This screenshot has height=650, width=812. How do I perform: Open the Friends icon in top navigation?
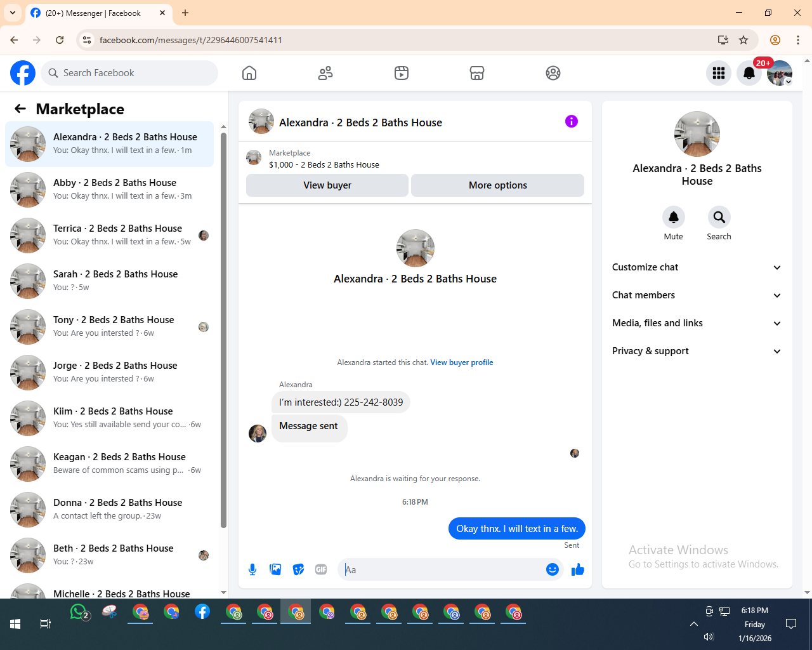tap(325, 73)
